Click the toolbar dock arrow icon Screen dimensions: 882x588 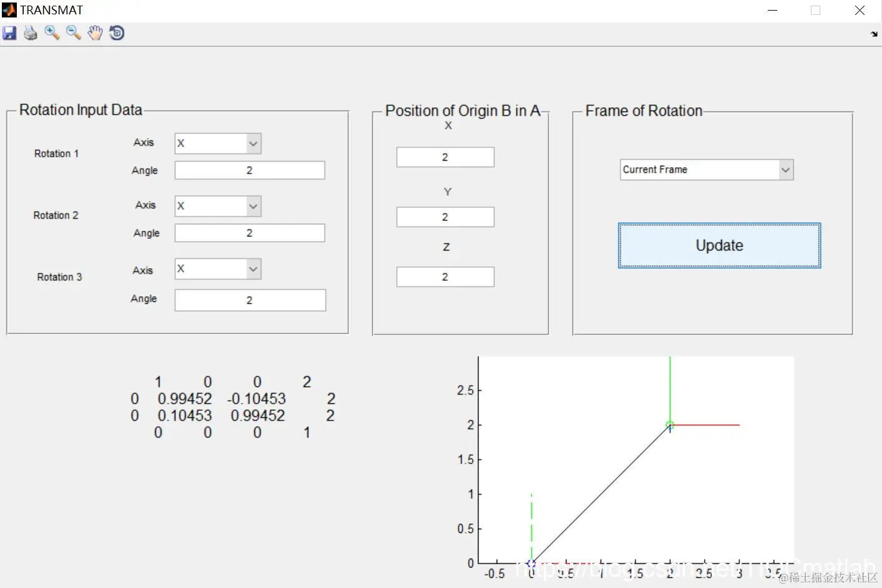click(x=874, y=34)
